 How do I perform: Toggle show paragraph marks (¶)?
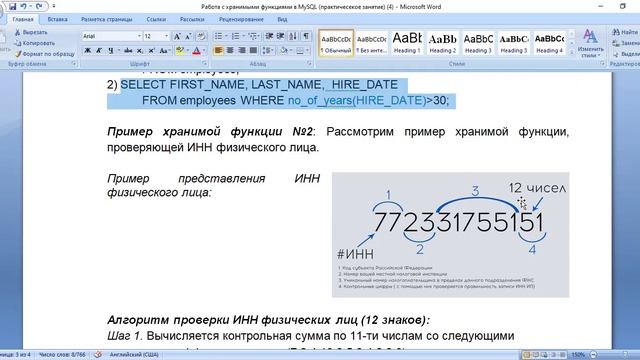306,36
